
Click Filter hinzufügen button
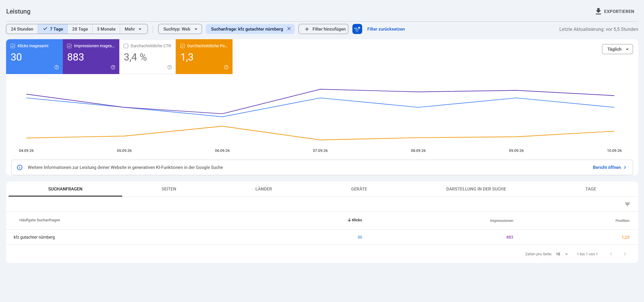323,29
